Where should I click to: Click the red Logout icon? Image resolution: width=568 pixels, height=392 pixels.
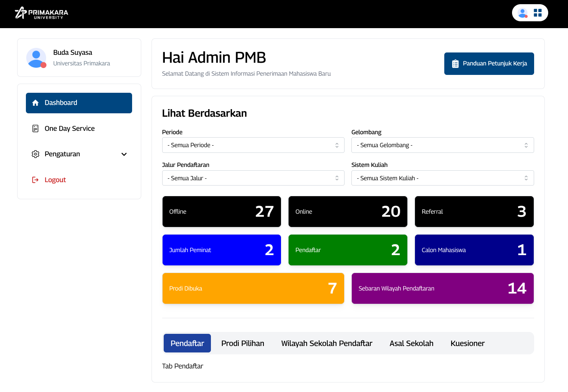point(35,180)
